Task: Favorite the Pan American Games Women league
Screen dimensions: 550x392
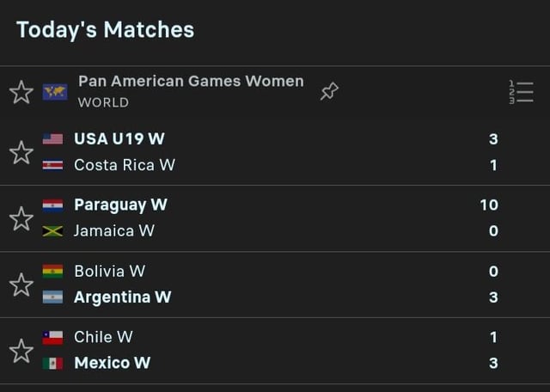Action: tap(21, 92)
